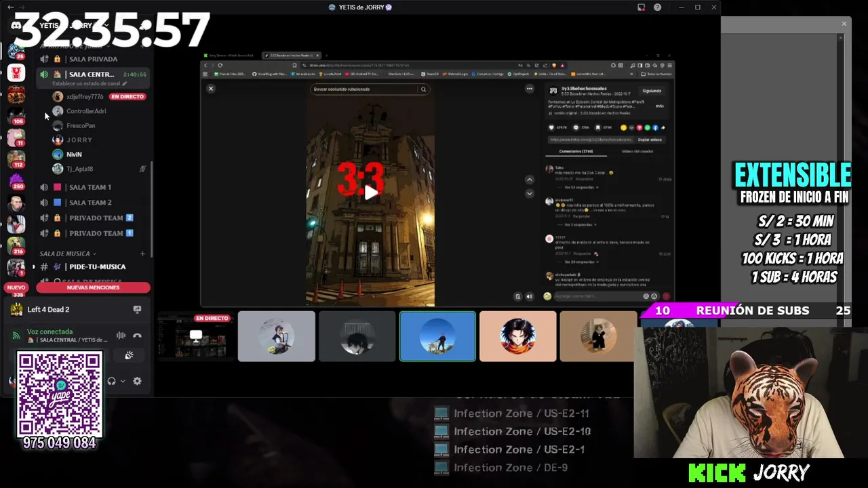Close right side panel X
This screenshot has height=488, width=868.
(844, 24)
